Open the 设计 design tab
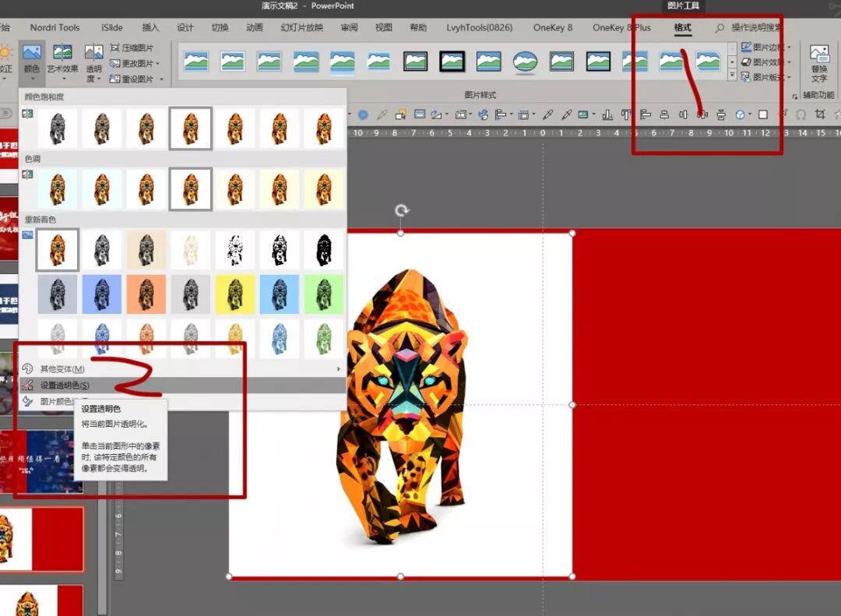Viewport: 841px width, 616px height. click(x=185, y=27)
